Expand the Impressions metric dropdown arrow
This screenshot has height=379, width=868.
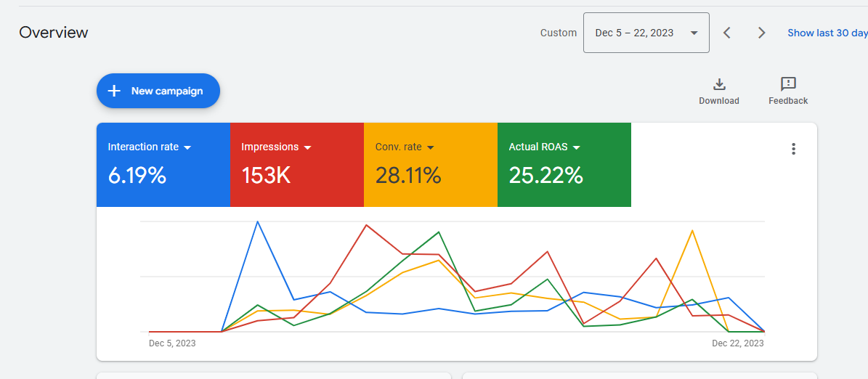pos(307,147)
